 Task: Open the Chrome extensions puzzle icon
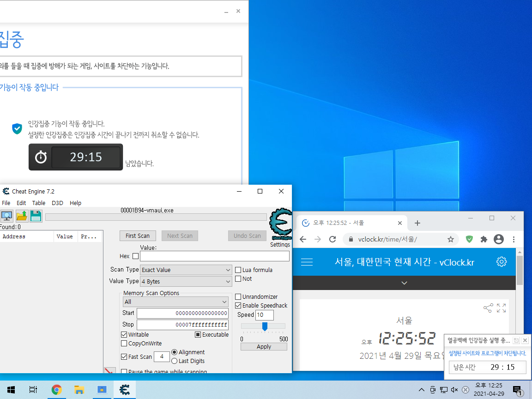click(484, 239)
